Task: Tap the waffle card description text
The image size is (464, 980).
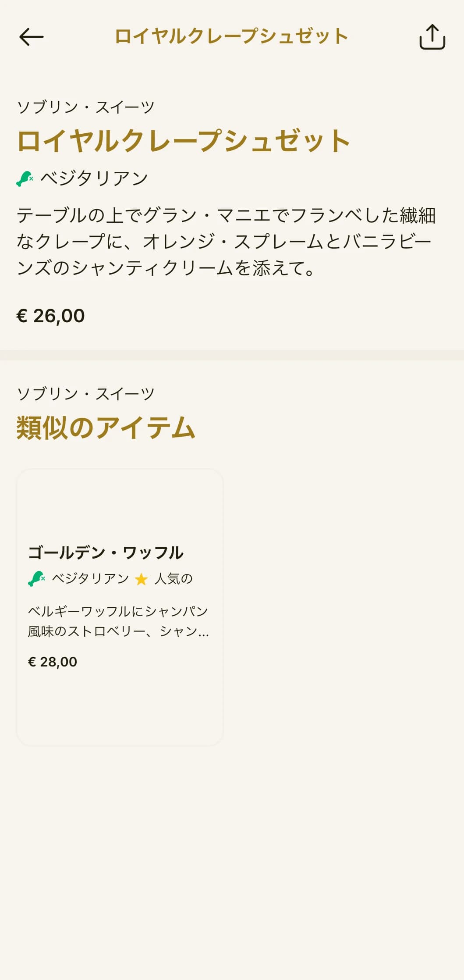Action: (x=119, y=621)
